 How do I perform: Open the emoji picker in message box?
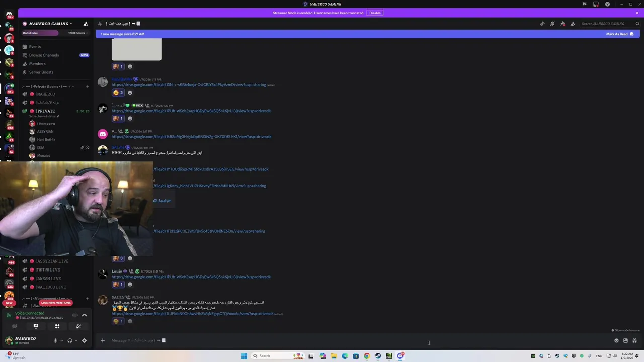(x=616, y=340)
